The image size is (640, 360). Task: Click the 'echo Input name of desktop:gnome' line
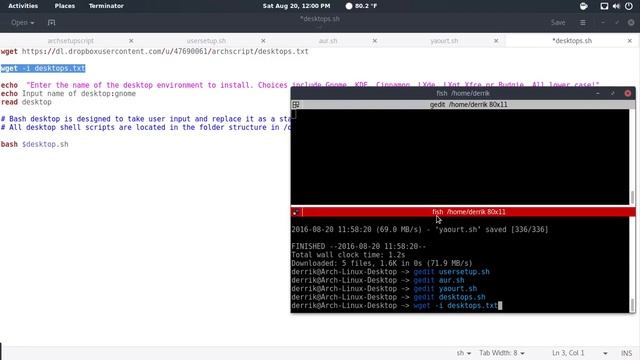coord(68,93)
